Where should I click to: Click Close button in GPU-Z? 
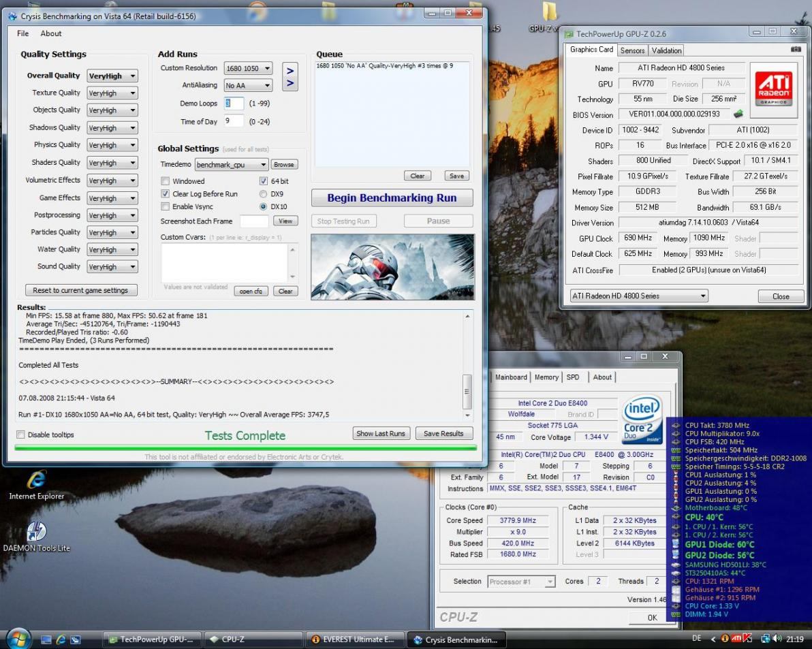(781, 296)
